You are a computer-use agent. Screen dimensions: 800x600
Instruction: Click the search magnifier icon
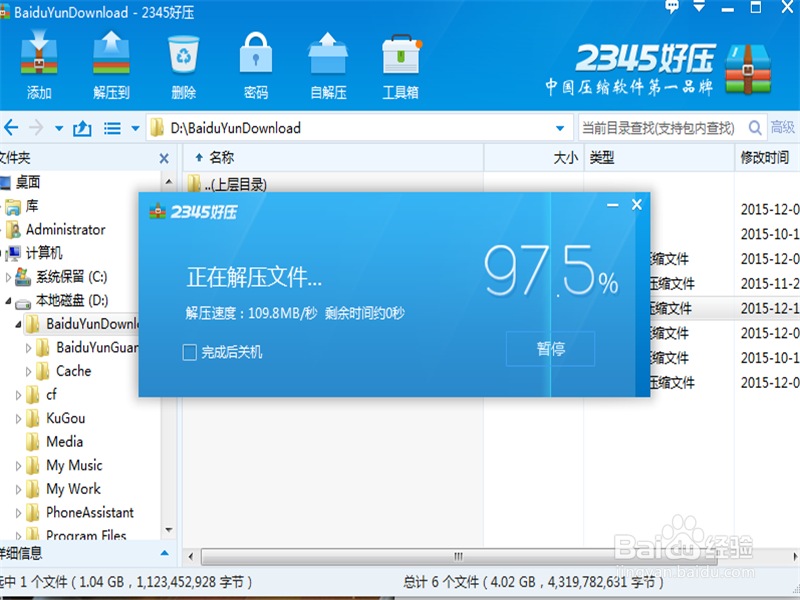[755, 128]
